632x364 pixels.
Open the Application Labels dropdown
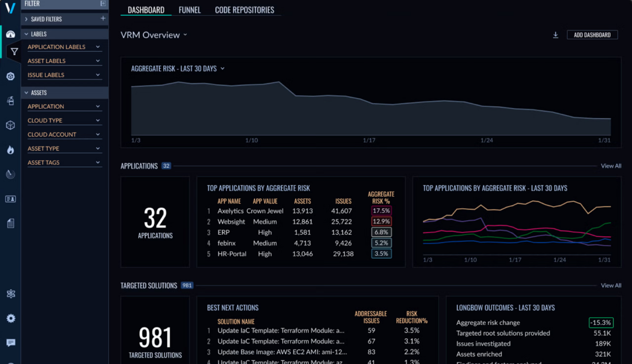click(x=64, y=47)
